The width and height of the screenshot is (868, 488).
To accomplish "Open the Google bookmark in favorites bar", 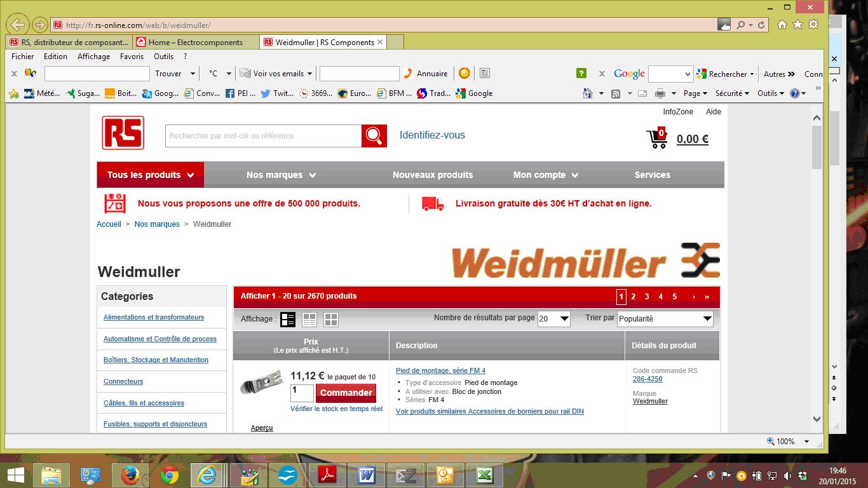I will click(x=474, y=93).
